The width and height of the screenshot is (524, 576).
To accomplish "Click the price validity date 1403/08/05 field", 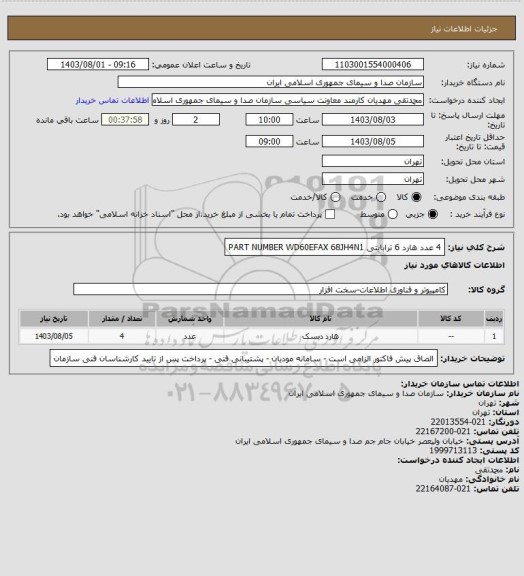I will pyautogui.click(x=373, y=141).
